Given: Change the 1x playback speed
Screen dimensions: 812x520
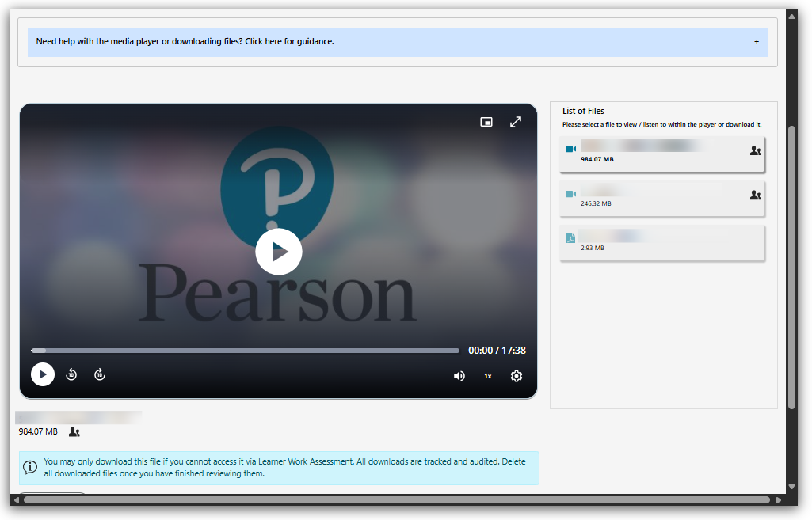Looking at the screenshot, I should tap(488, 376).
